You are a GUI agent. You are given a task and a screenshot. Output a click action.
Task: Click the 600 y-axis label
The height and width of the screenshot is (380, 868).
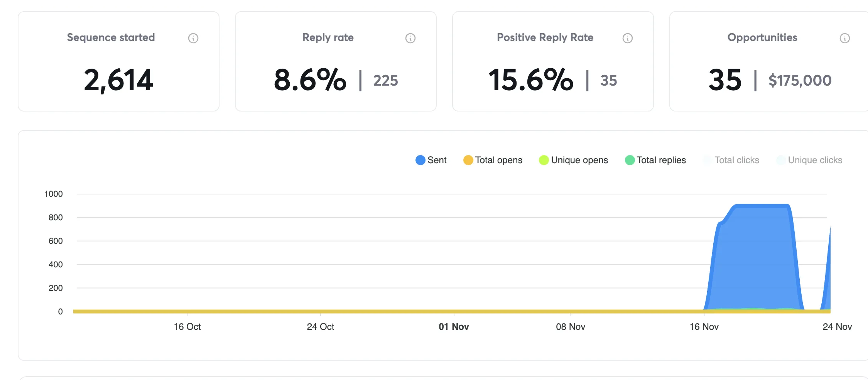tap(56, 241)
